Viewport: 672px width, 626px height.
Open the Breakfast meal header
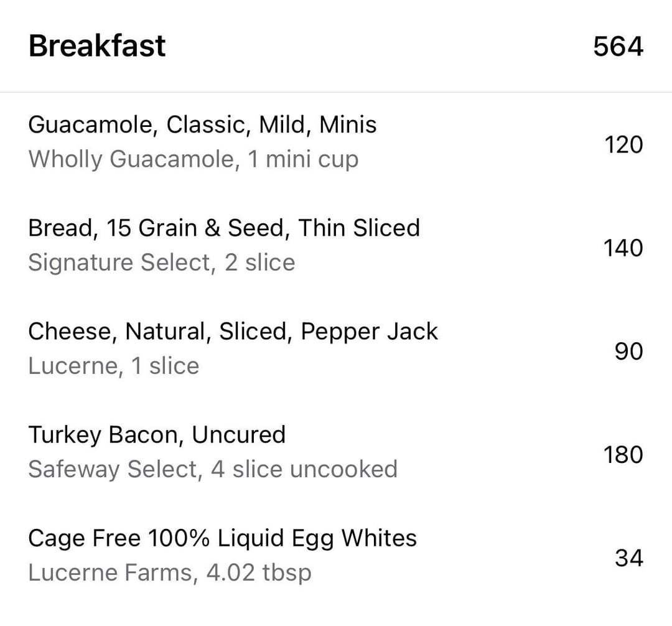tap(336, 46)
